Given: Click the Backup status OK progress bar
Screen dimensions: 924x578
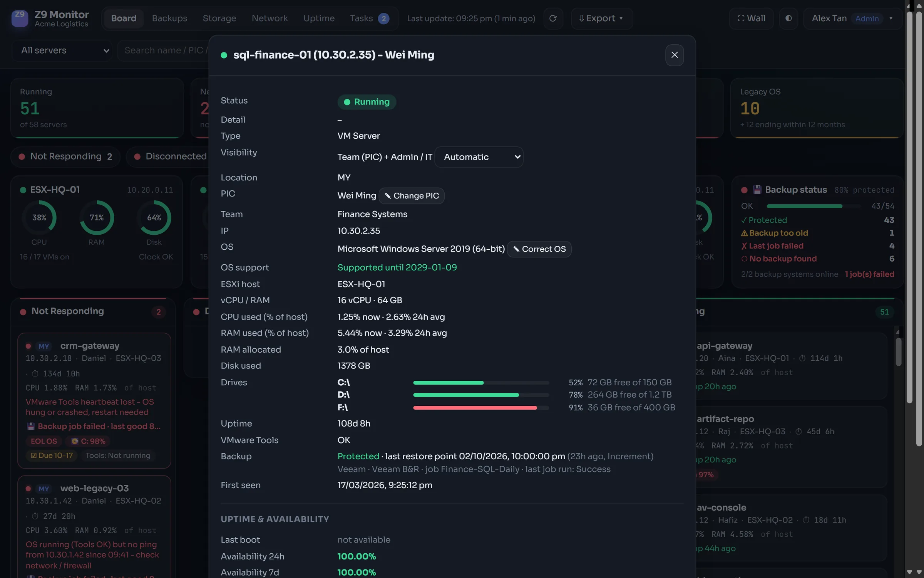Looking at the screenshot, I should (813, 206).
